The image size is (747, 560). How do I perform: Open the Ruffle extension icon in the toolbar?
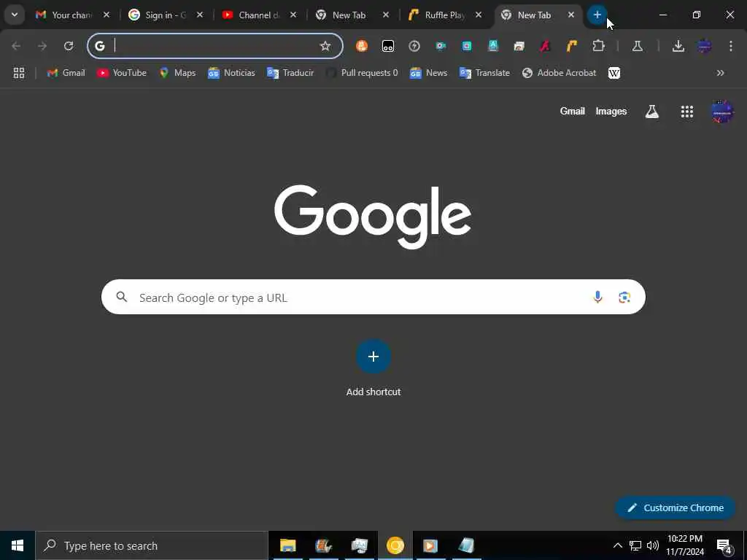tap(571, 46)
